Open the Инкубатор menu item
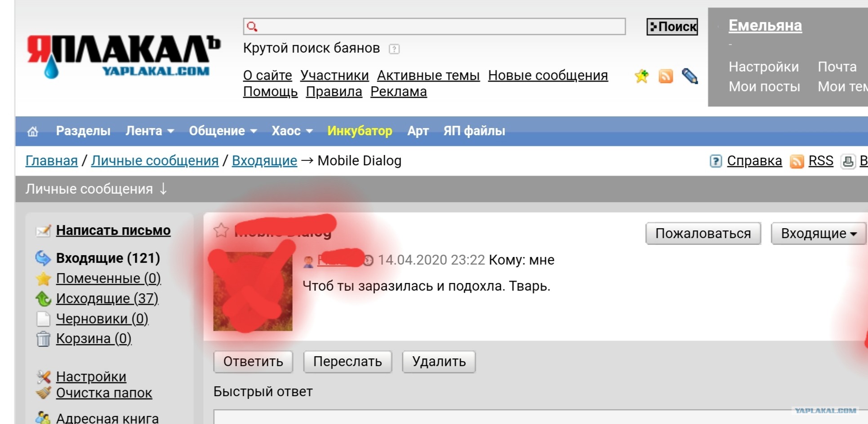 (x=360, y=131)
